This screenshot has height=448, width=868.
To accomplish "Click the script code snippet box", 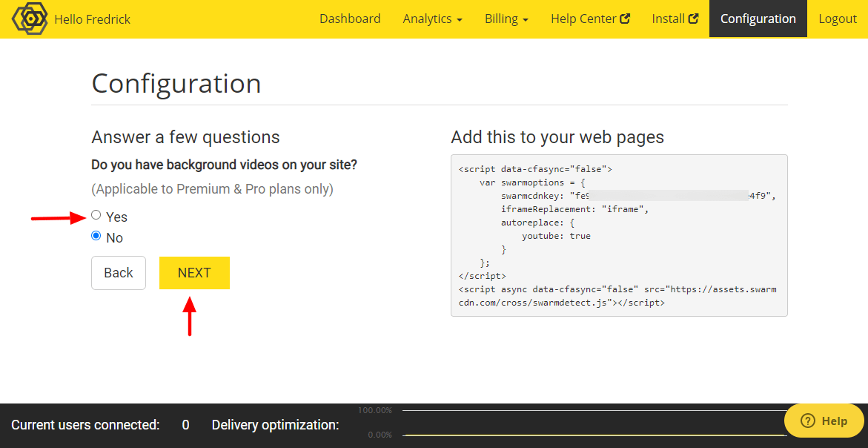I will (619, 235).
